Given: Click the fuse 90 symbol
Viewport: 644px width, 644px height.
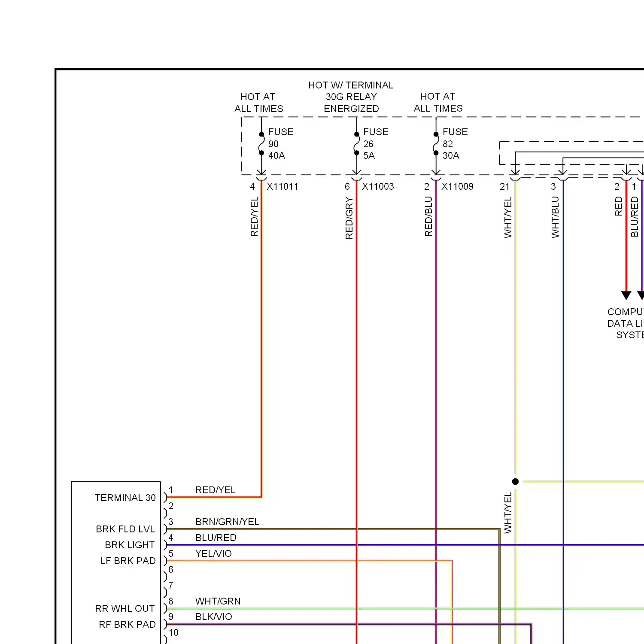Looking at the screenshot, I should (261, 144).
